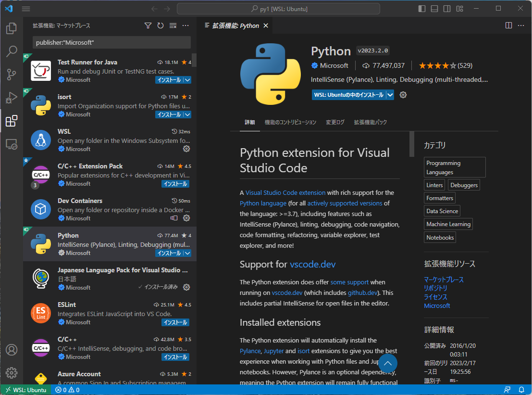Open the Explorer view in the activity bar
532x395 pixels.
(12, 29)
